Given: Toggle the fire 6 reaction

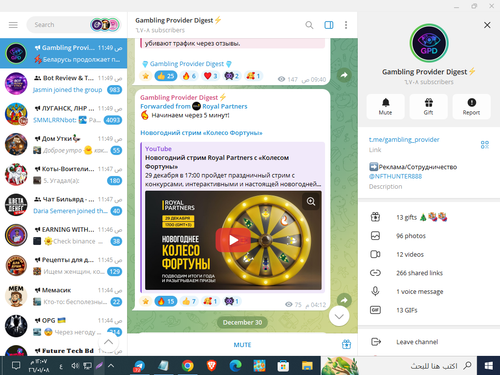Looking at the screenshot, I should pos(189,76).
